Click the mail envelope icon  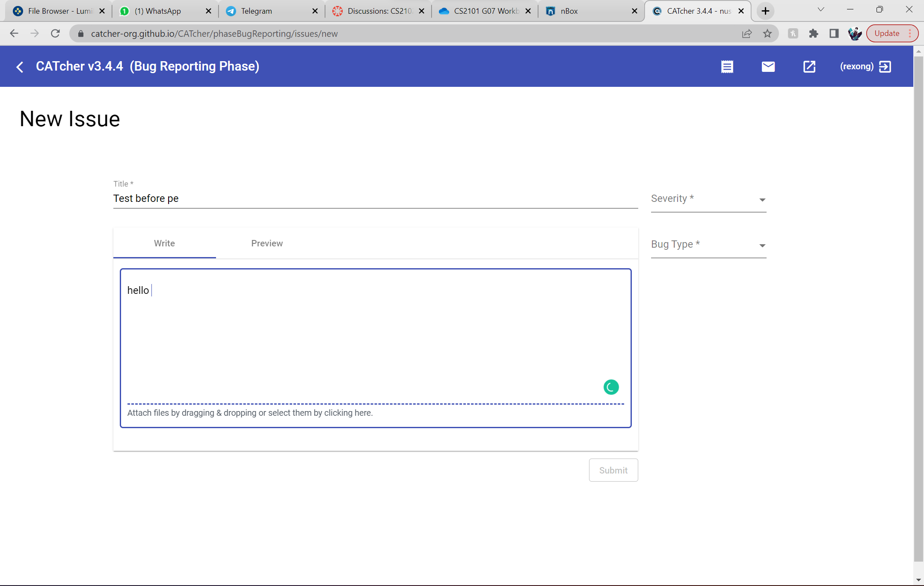point(768,67)
